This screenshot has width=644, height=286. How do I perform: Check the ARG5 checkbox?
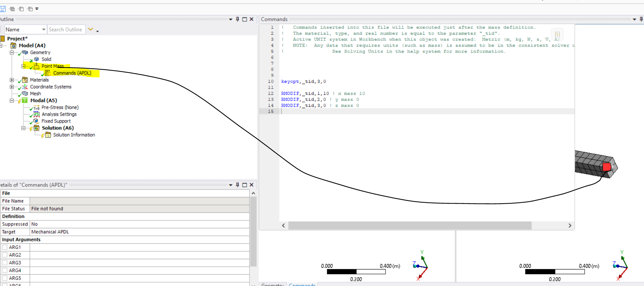click(x=5, y=278)
